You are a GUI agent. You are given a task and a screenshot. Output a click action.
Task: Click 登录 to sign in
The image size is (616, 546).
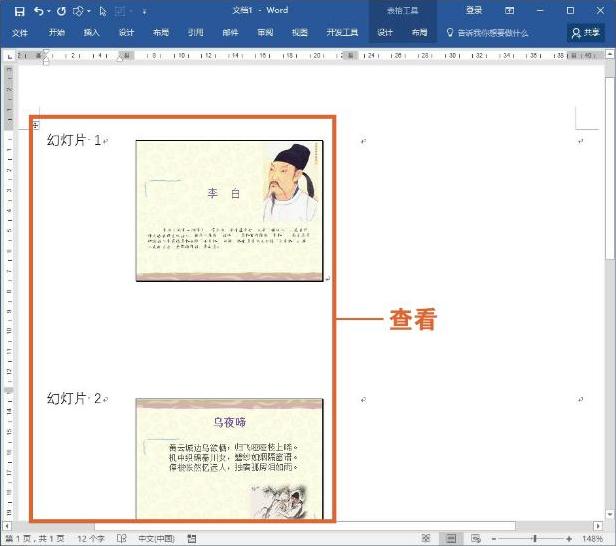pyautogui.click(x=474, y=11)
